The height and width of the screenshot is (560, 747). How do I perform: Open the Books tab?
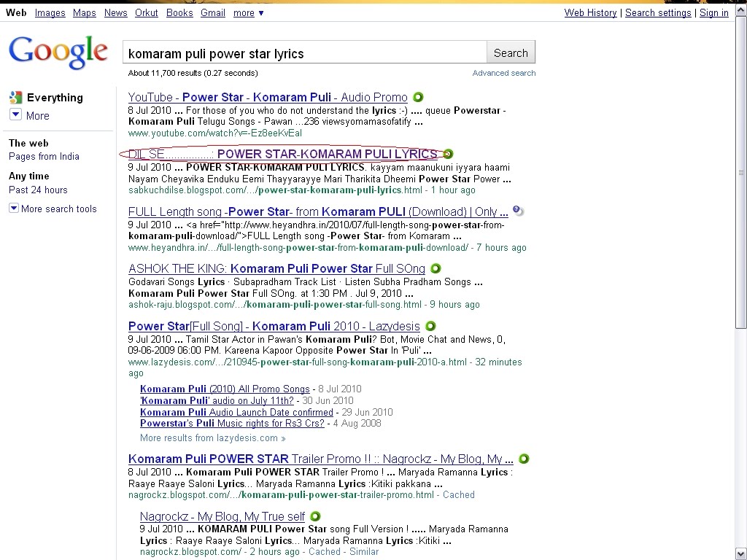(x=179, y=13)
